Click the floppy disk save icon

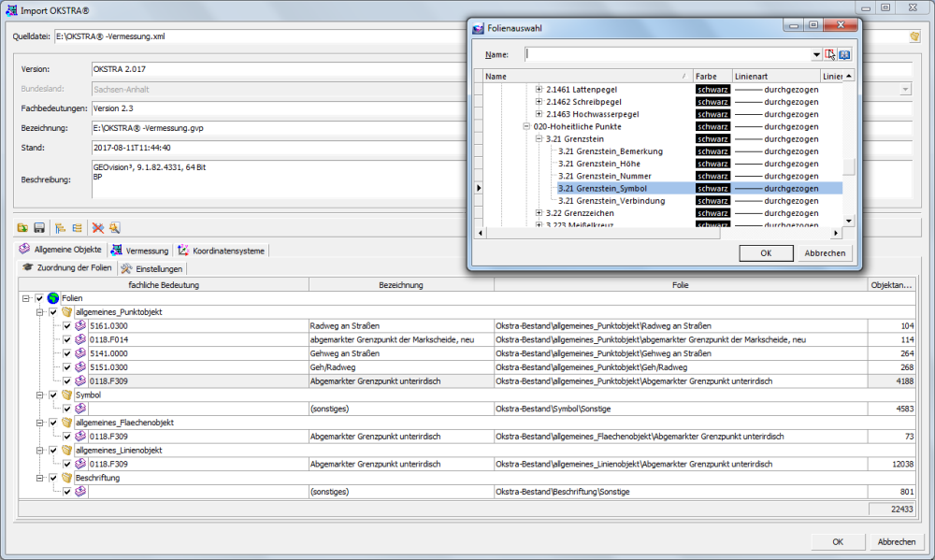(39, 228)
